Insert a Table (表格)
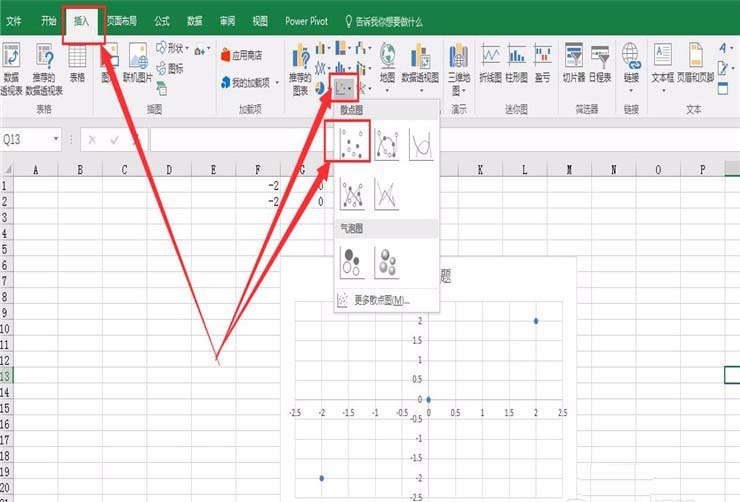Screen dimensions: 740x502 [x=77, y=64]
